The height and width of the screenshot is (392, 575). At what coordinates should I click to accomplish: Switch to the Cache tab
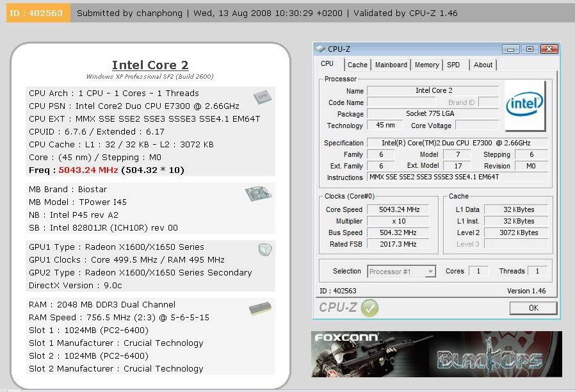pyautogui.click(x=357, y=65)
